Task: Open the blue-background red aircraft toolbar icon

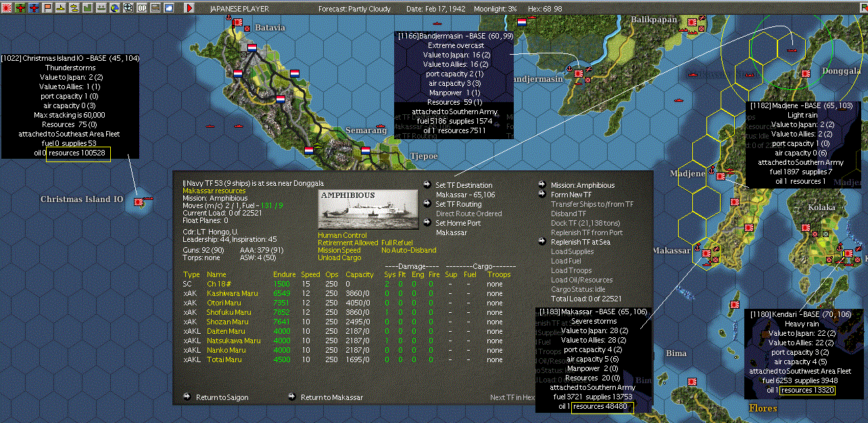Action: tap(34, 8)
